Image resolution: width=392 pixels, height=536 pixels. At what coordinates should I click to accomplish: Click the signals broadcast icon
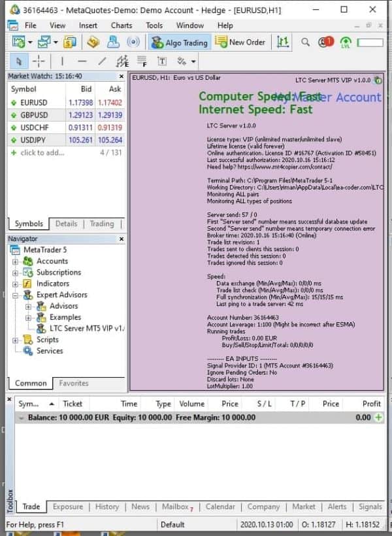[133, 42]
